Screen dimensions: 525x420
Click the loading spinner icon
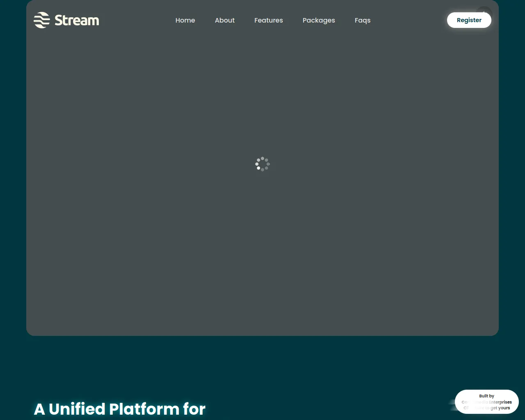[262, 164]
